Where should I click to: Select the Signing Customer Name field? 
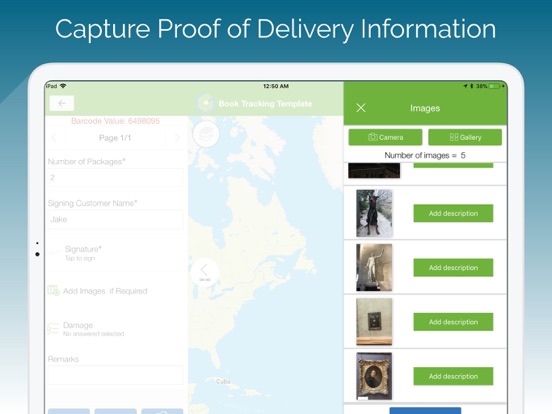click(x=115, y=219)
